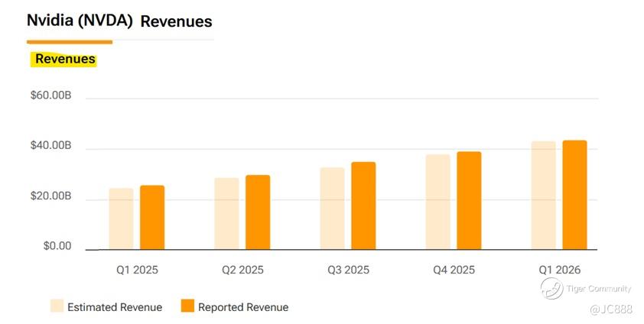This screenshot has height=324, width=644.
Task: Select Q4 2025 estimated revenue bar
Action: coord(437,202)
